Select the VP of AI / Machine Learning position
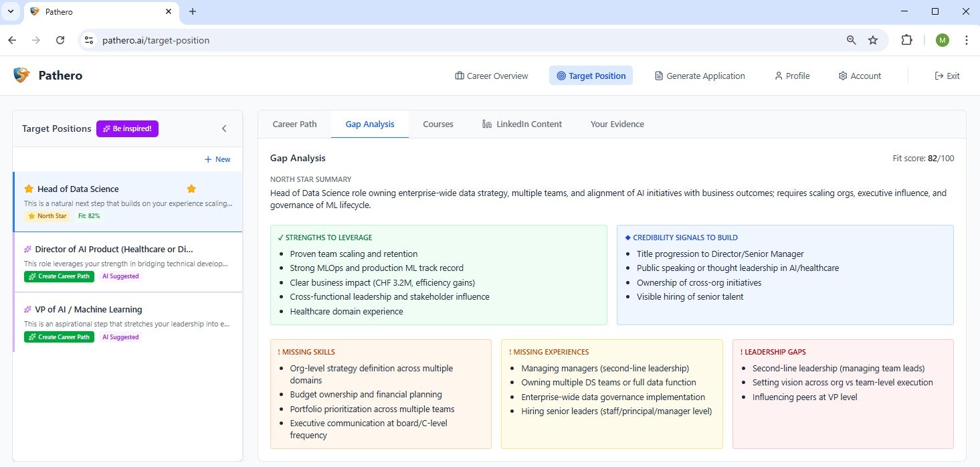 click(89, 309)
